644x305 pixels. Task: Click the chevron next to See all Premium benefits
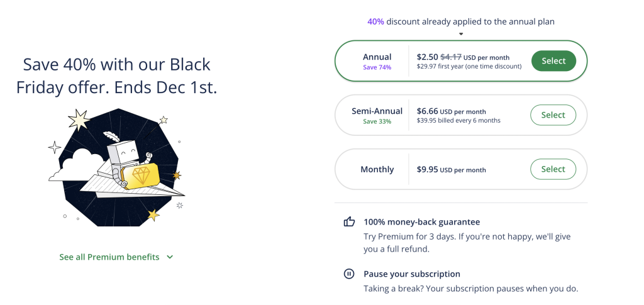pyautogui.click(x=170, y=257)
